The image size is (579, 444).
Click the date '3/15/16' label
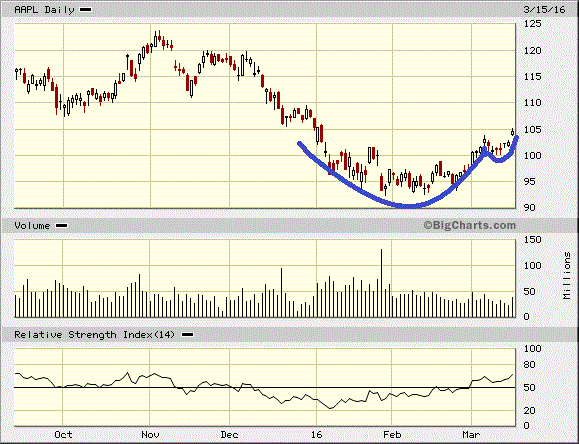coord(544,9)
